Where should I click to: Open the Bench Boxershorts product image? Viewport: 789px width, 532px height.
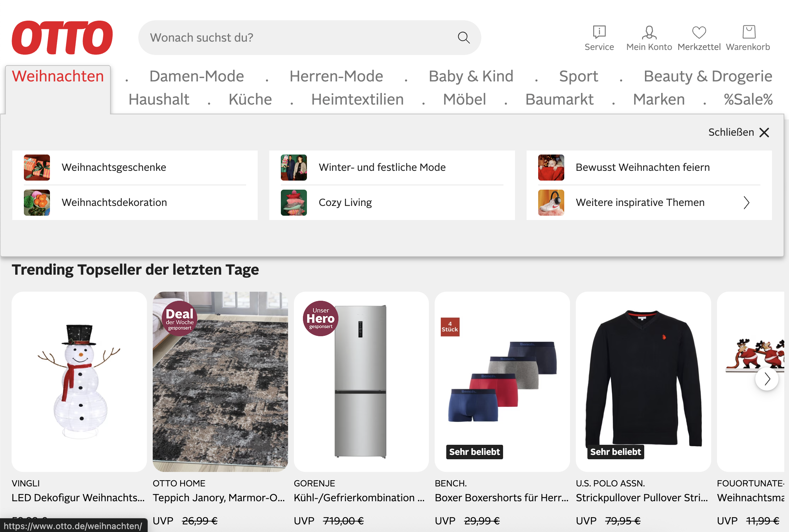click(x=502, y=382)
